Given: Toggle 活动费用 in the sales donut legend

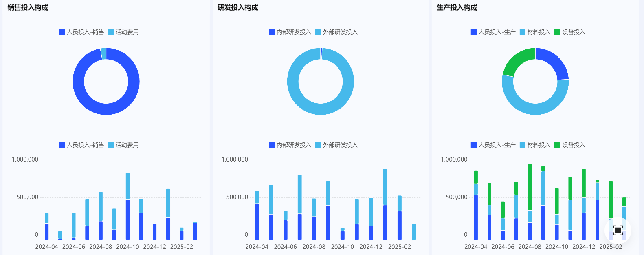Looking at the screenshot, I should point(123,32).
